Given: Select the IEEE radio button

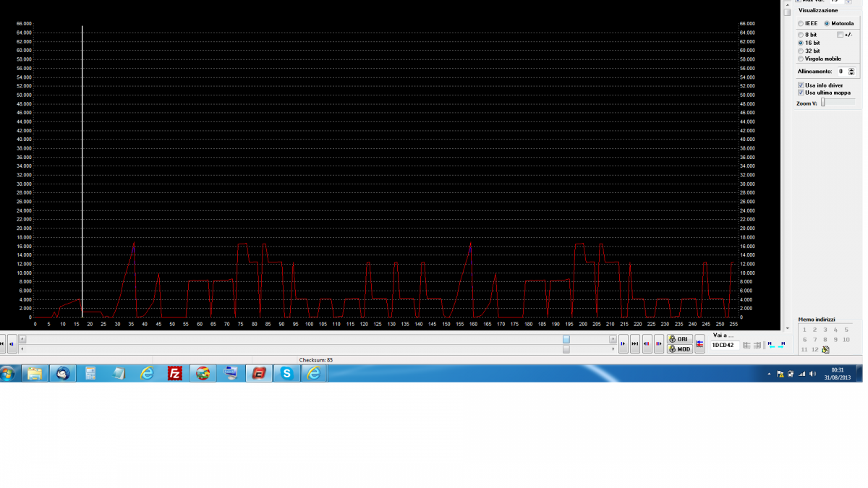Looking at the screenshot, I should [801, 24].
